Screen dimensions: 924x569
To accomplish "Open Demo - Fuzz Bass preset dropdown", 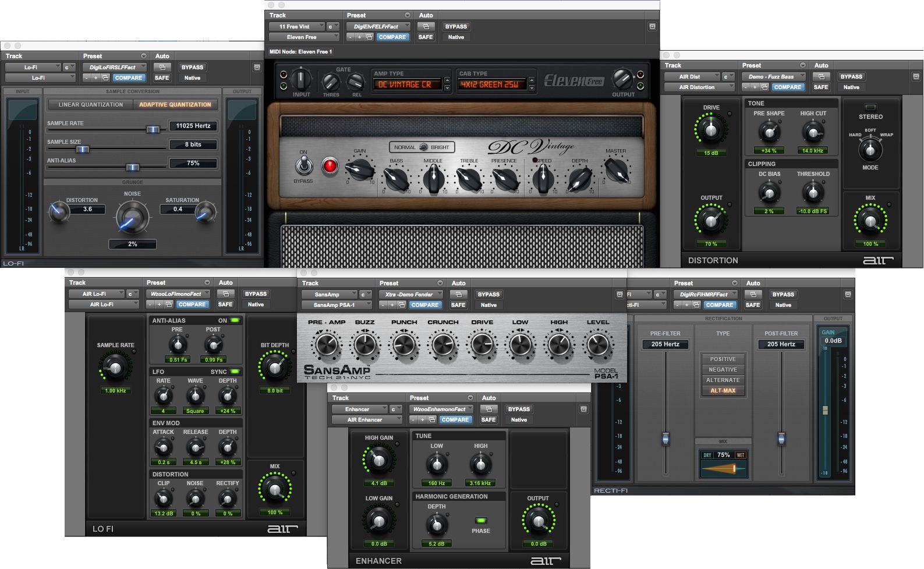I will [773, 77].
